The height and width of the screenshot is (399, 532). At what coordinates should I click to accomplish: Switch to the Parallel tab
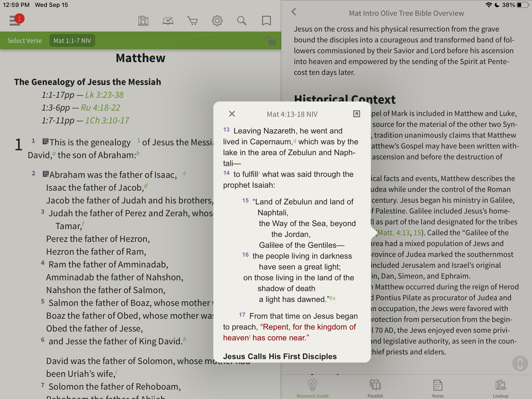pos(375,388)
